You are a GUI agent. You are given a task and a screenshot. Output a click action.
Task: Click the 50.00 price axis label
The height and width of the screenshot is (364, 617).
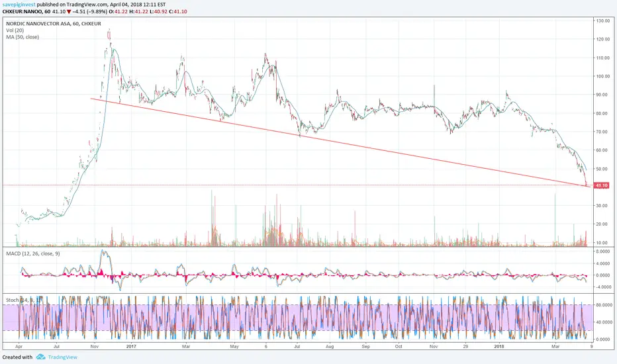coord(603,169)
